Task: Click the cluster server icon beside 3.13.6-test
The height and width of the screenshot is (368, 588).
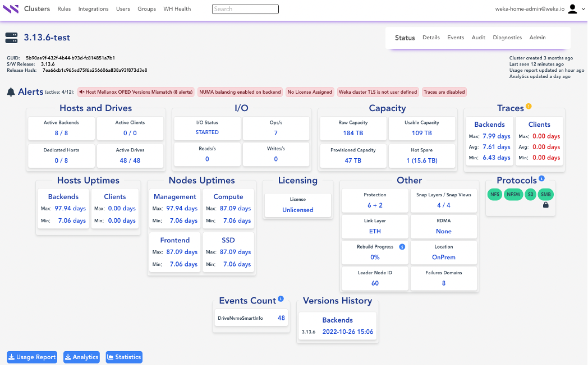Action: (11, 38)
